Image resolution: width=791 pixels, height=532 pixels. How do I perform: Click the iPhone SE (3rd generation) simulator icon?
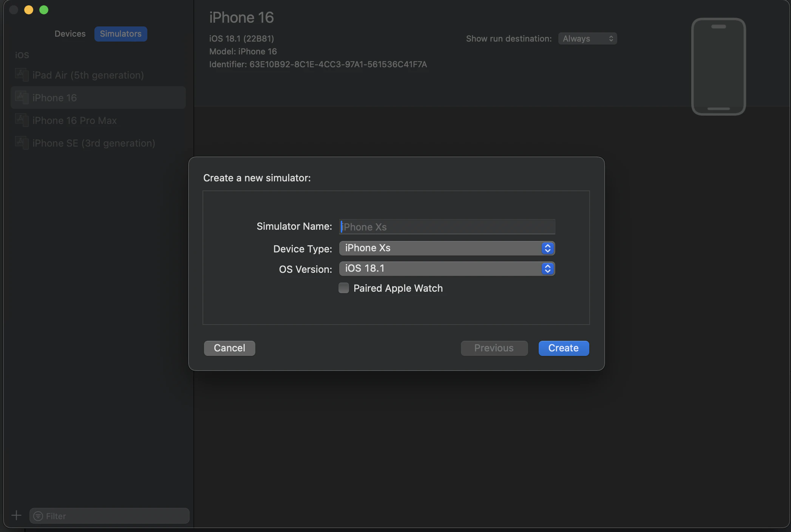pyautogui.click(x=22, y=143)
